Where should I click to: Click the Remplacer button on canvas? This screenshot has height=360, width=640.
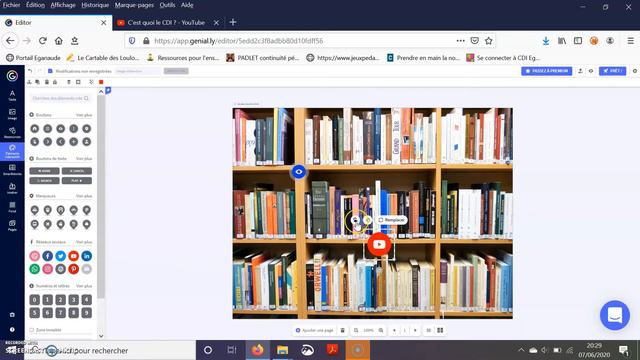pos(391,220)
